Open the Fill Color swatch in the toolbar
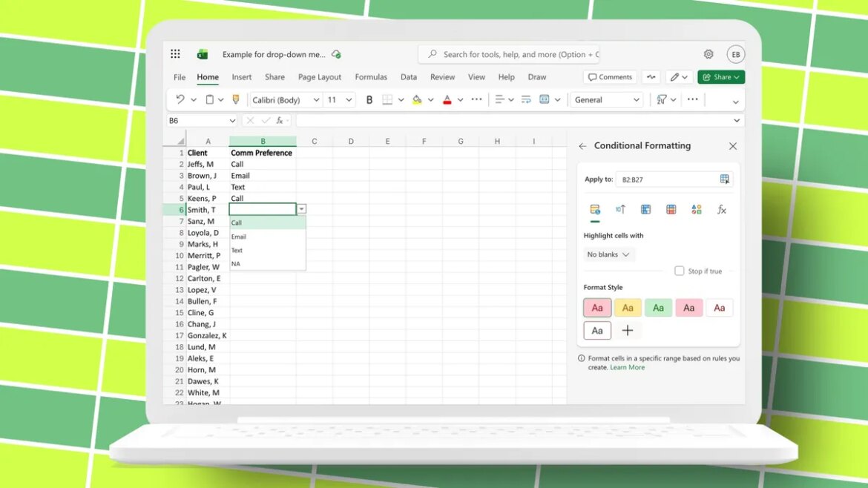 (418, 99)
